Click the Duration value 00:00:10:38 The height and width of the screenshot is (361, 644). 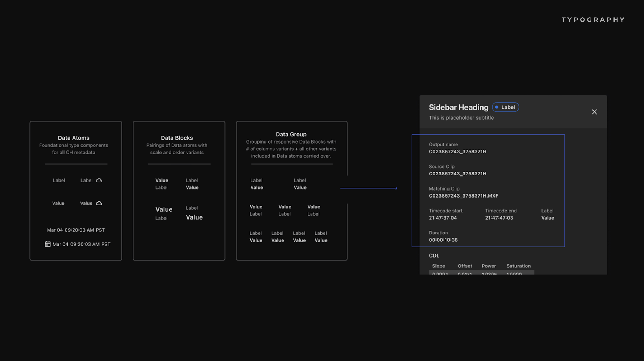pyautogui.click(x=443, y=240)
